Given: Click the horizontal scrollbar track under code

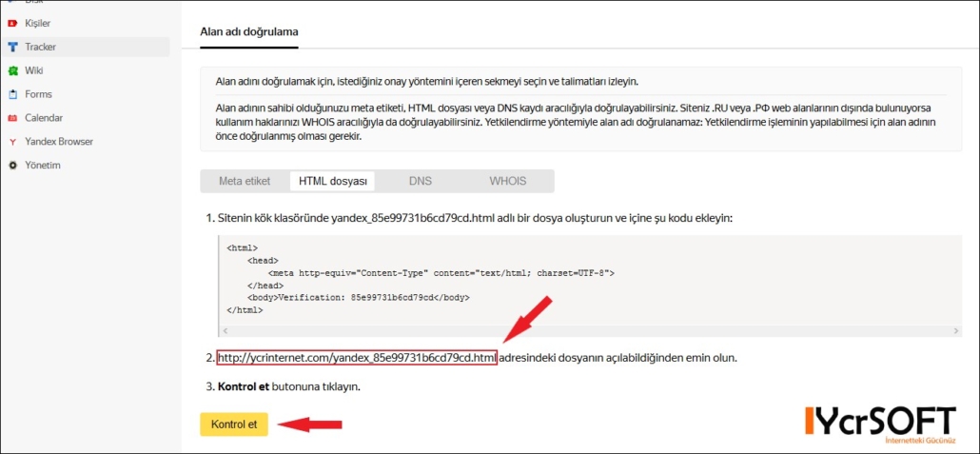Looking at the screenshot, I should pos(590,330).
